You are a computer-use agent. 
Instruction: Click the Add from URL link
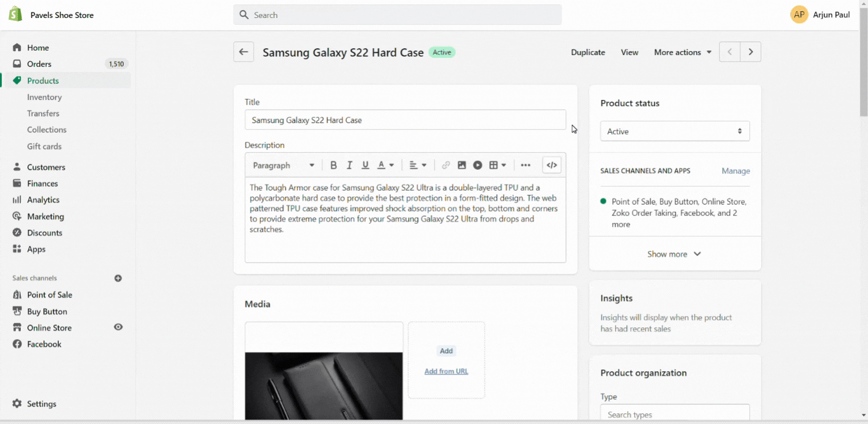(x=446, y=371)
